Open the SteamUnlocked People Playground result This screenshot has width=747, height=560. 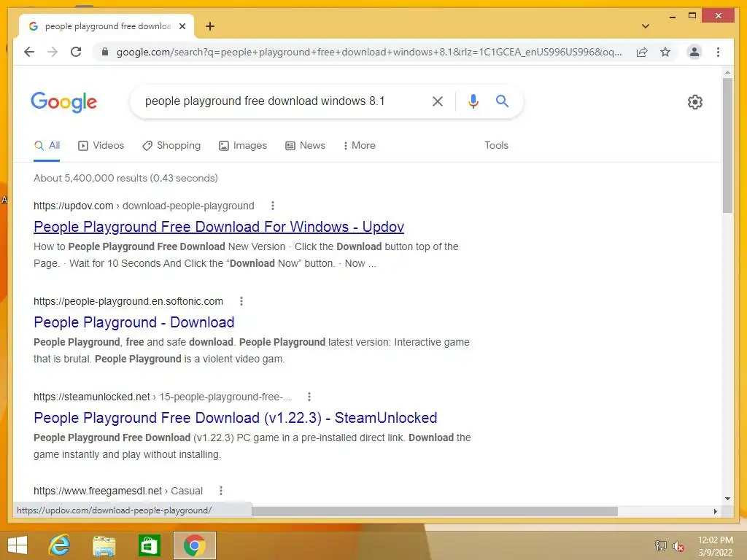[x=236, y=418]
